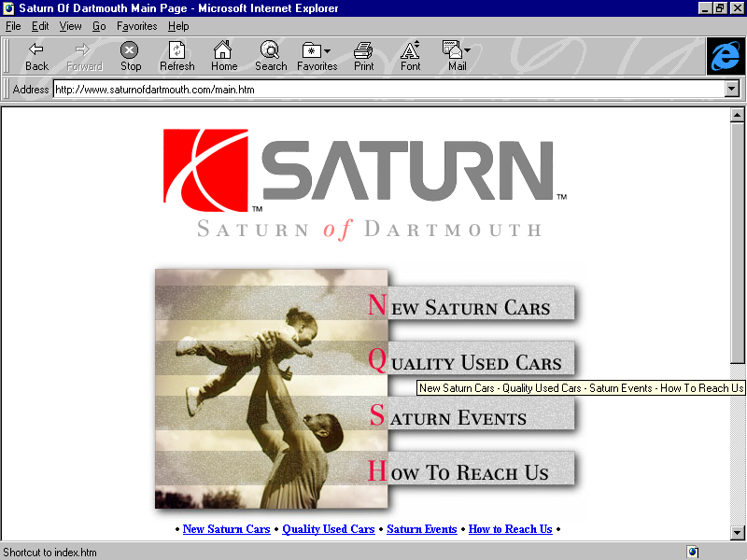The height and width of the screenshot is (560, 747).
Task: Click the 'Shortcut to index.htm' status text
Action: (x=49, y=553)
